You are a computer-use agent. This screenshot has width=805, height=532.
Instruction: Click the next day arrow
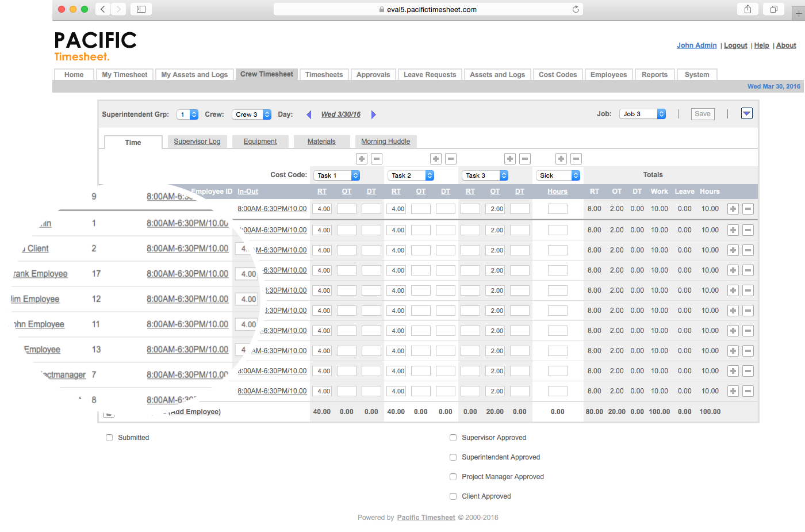(374, 114)
